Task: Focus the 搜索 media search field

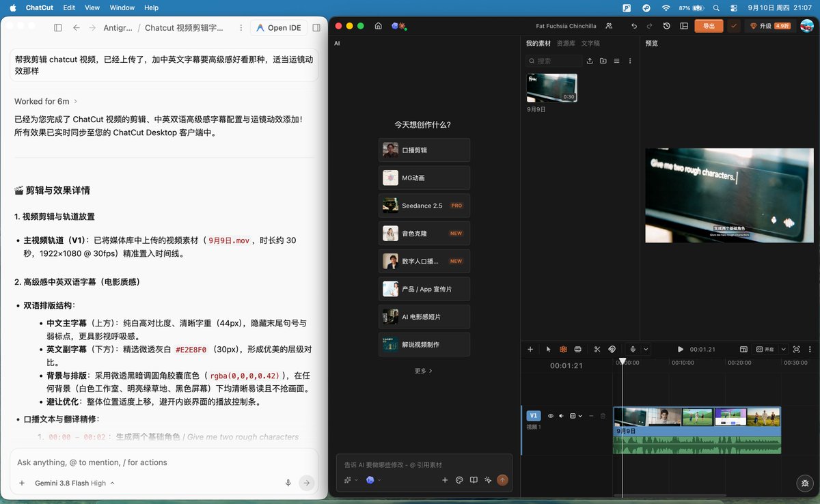Action: [554, 61]
